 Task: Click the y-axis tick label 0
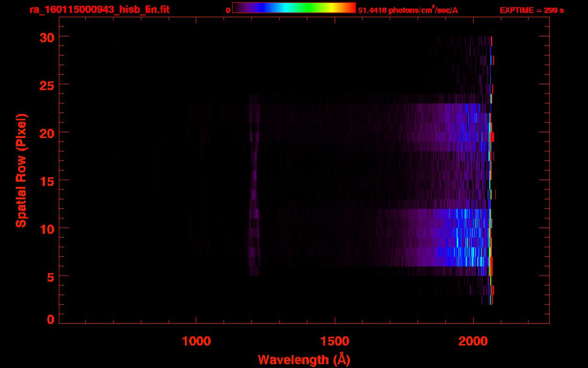[50, 320]
